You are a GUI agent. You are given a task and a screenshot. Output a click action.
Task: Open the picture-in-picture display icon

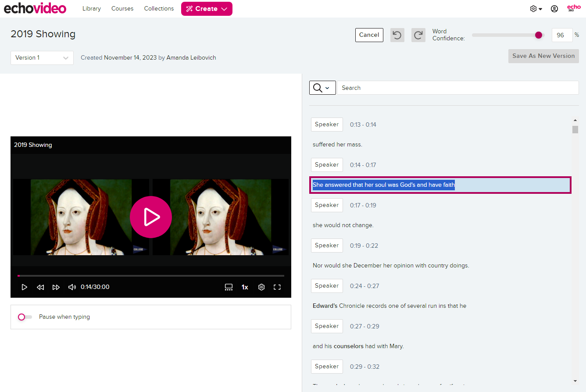(x=229, y=287)
